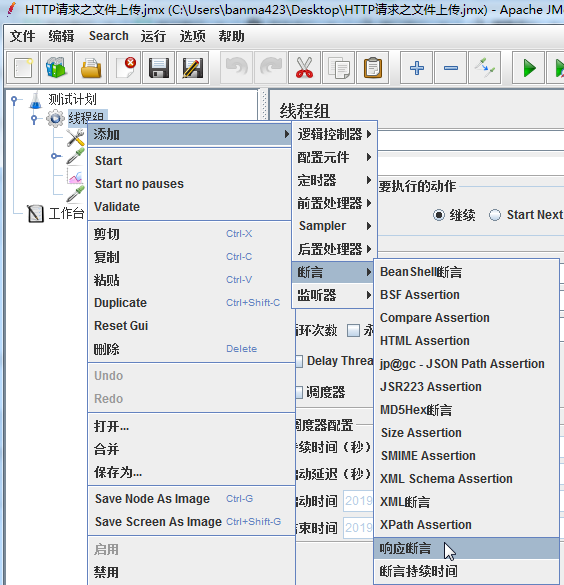Select the 线程组 gear icon in the tree
564x585 pixels.
55,118
